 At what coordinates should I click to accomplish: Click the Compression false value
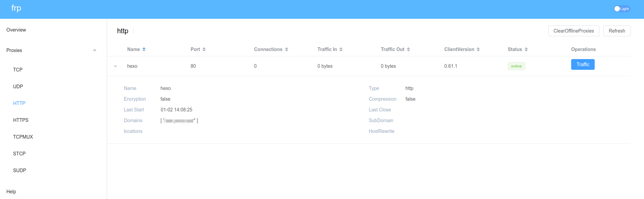click(x=410, y=99)
